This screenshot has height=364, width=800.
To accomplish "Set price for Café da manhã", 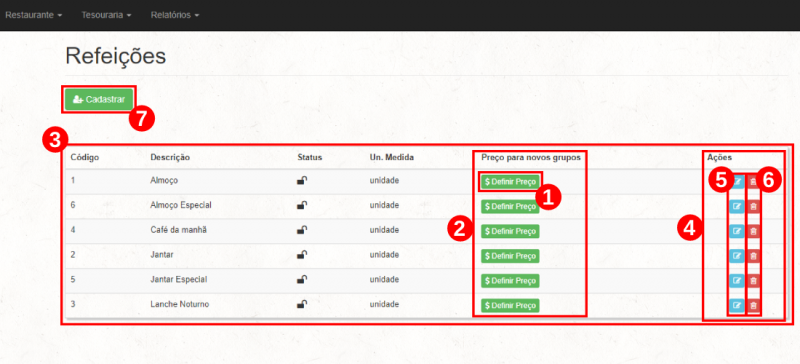I will [510, 231].
